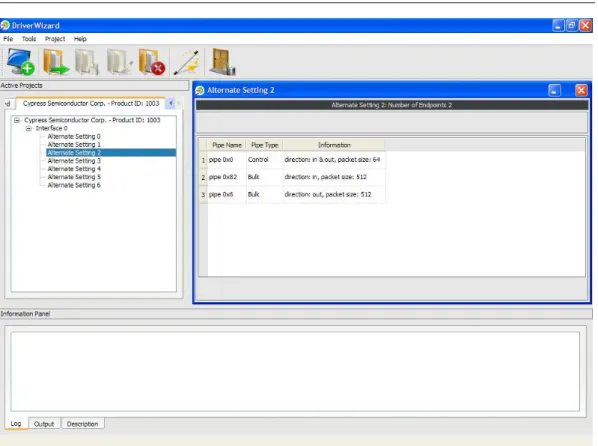Restore down the DriverWizard main window
598x446 pixels.
click(x=571, y=26)
